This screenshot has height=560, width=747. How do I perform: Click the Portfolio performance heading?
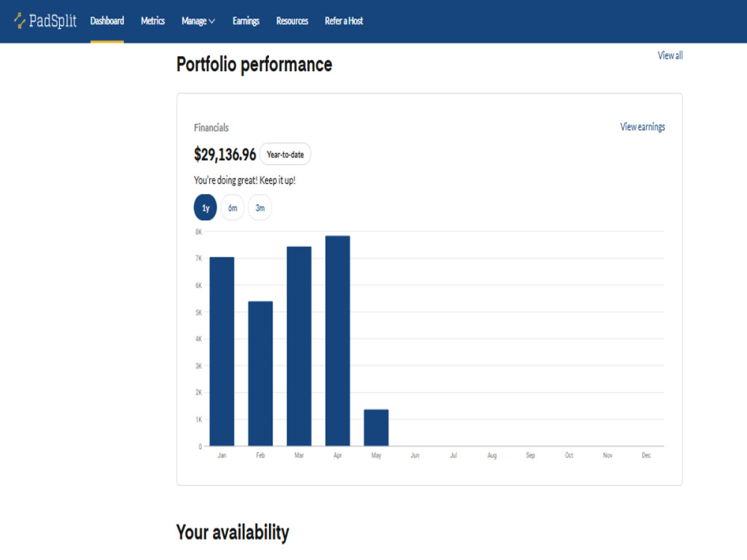click(254, 65)
